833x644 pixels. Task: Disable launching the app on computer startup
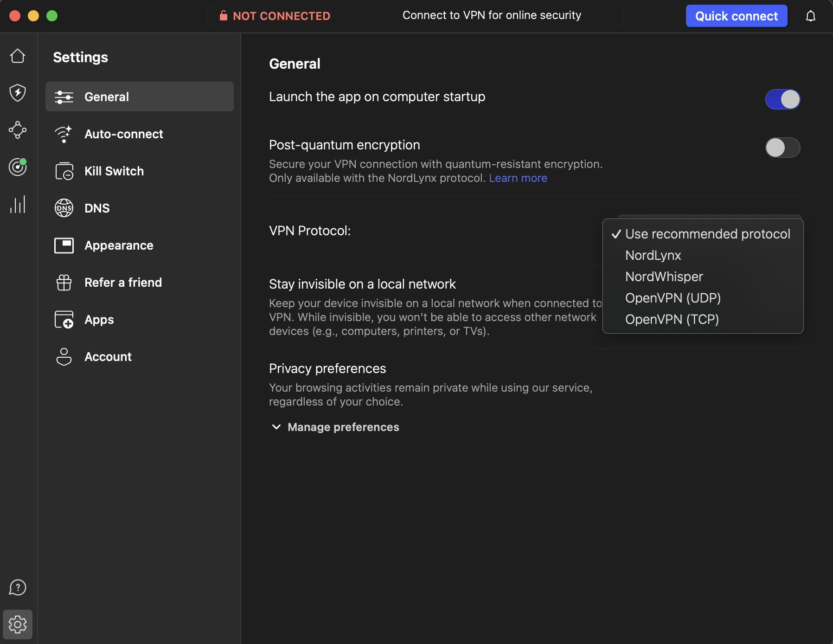782,99
